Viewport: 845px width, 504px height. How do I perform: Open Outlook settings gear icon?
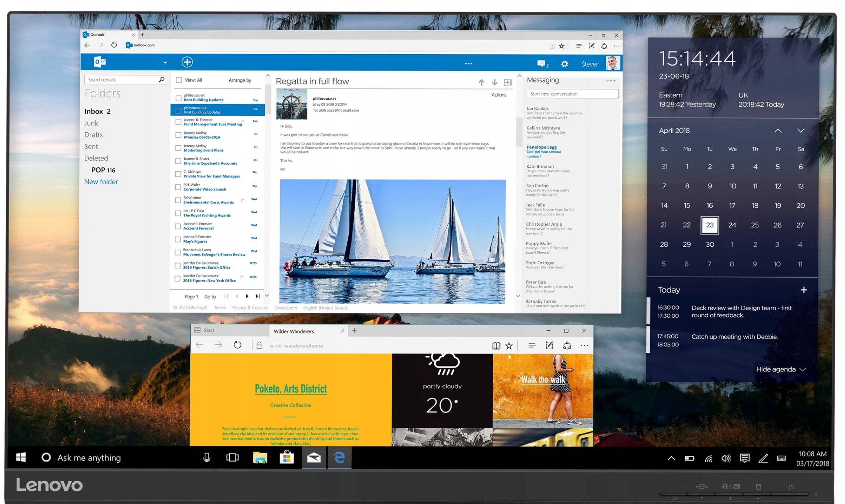click(x=564, y=64)
